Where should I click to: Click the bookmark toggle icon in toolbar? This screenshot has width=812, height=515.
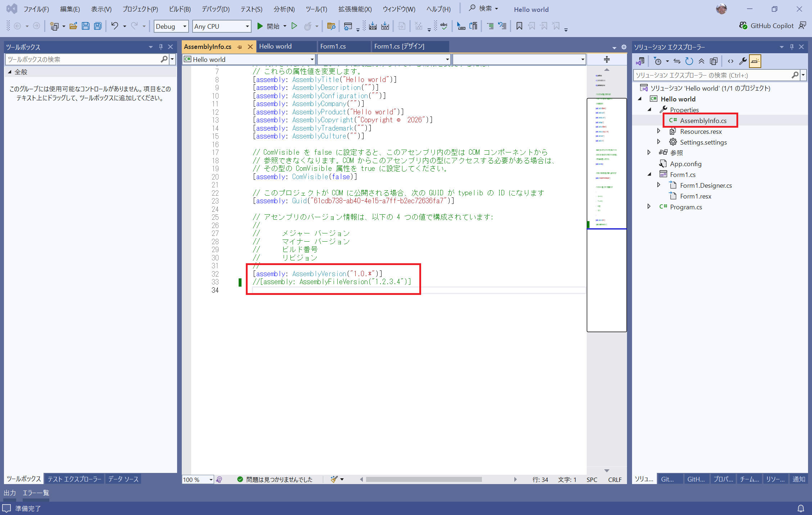tap(519, 26)
